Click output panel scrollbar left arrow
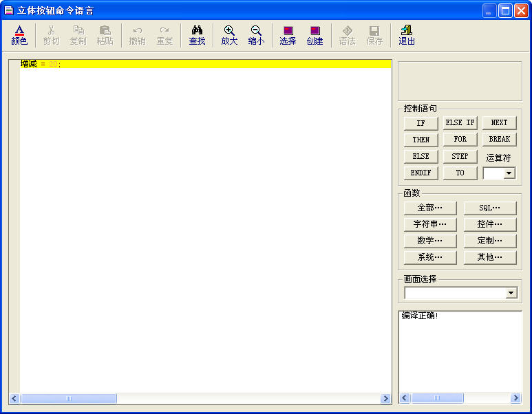This screenshot has width=532, height=414. tap(405, 397)
